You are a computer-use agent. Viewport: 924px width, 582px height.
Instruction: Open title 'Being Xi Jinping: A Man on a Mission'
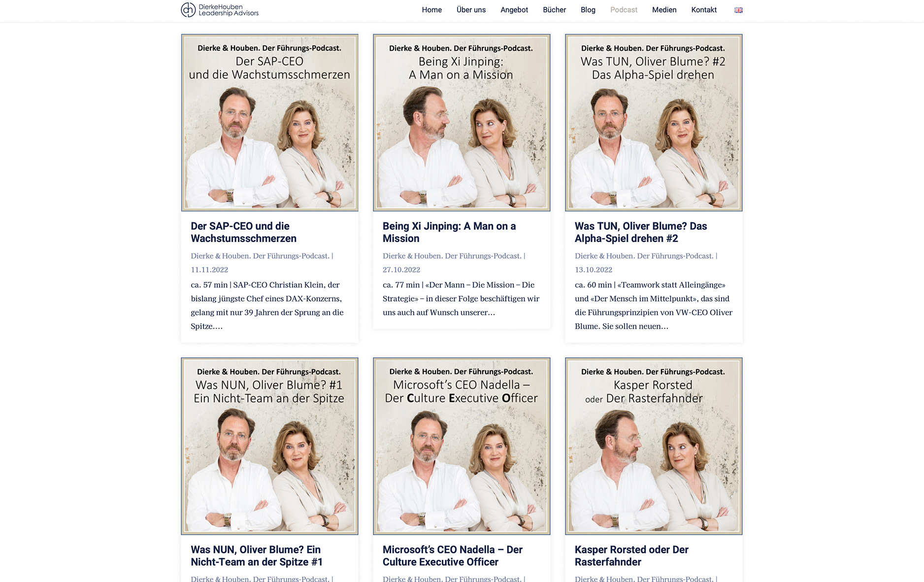[x=449, y=232]
